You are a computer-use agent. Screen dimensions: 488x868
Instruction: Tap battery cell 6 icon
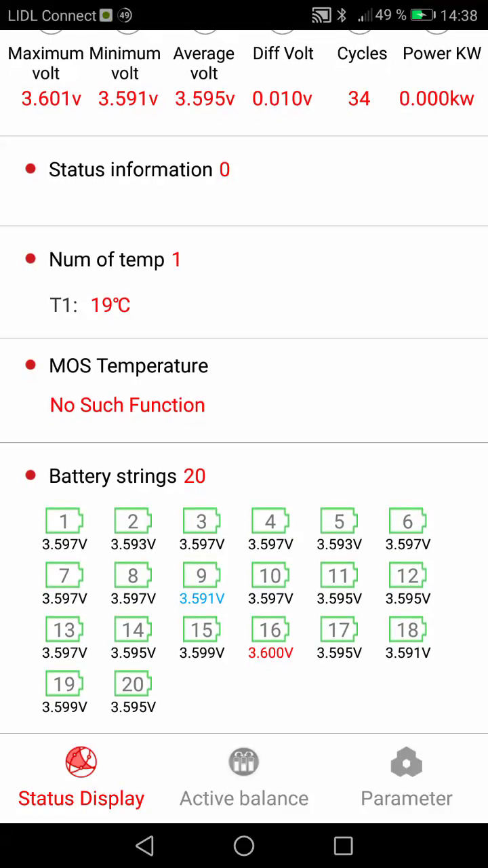(x=407, y=521)
